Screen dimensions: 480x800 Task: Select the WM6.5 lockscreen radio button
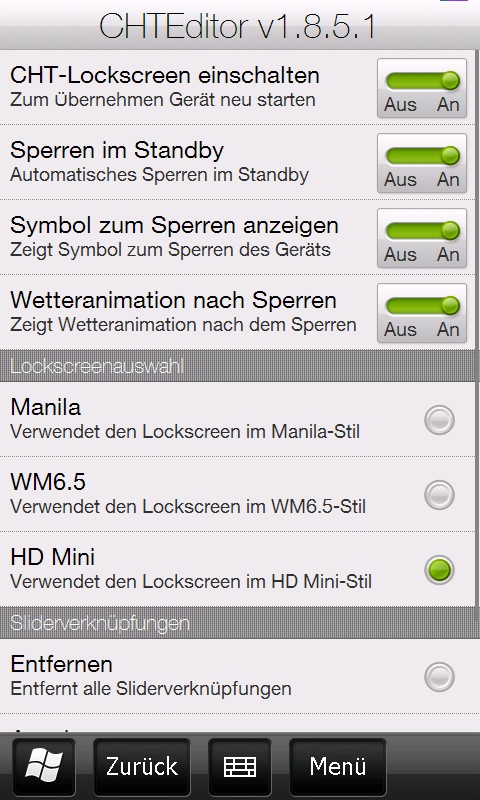pos(439,495)
